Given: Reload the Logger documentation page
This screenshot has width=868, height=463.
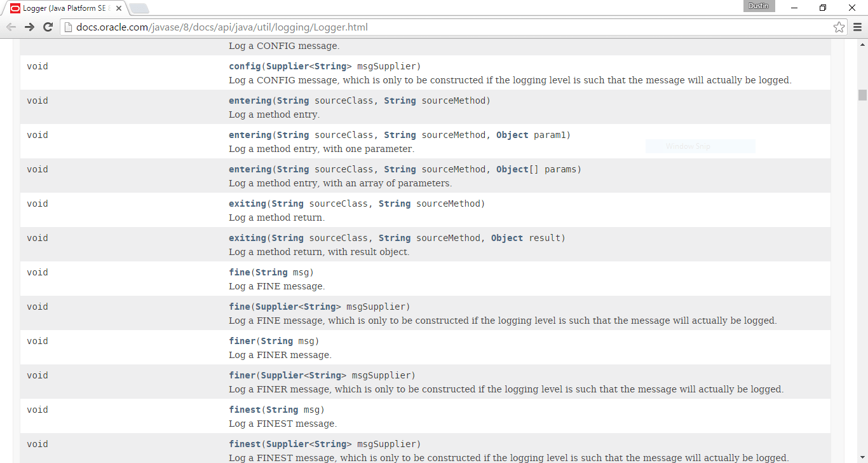Looking at the screenshot, I should pyautogui.click(x=48, y=27).
